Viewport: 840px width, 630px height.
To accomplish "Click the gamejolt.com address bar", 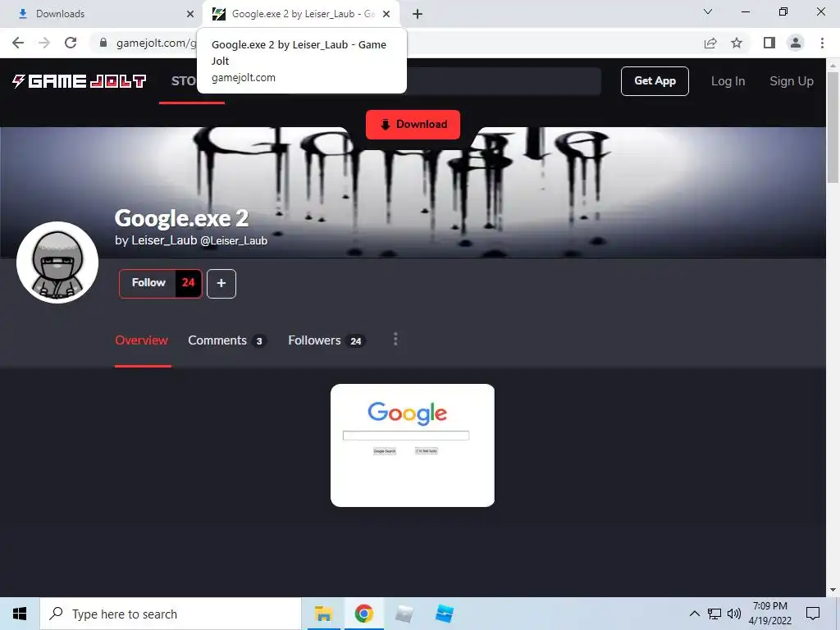I will coord(396,43).
